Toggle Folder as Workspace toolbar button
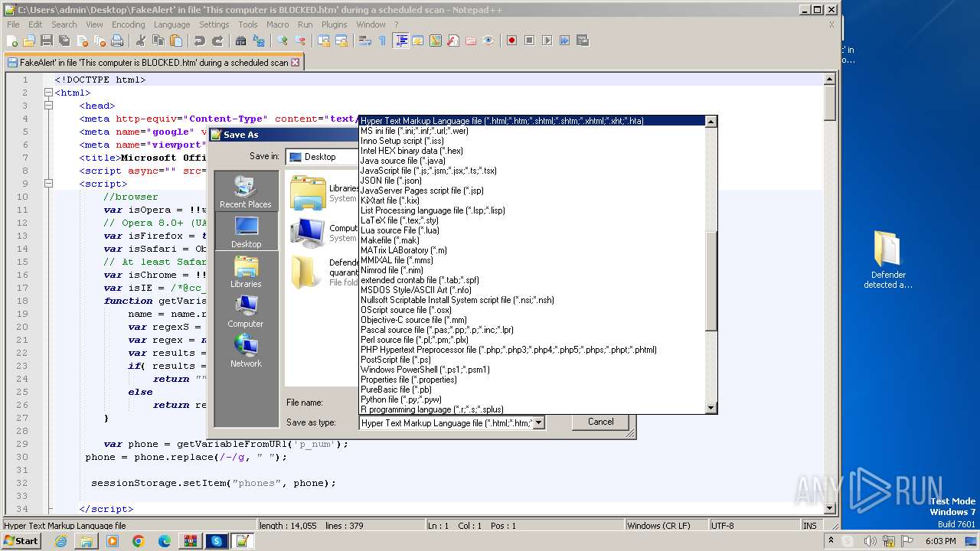The height and width of the screenshot is (551, 980). click(471, 41)
